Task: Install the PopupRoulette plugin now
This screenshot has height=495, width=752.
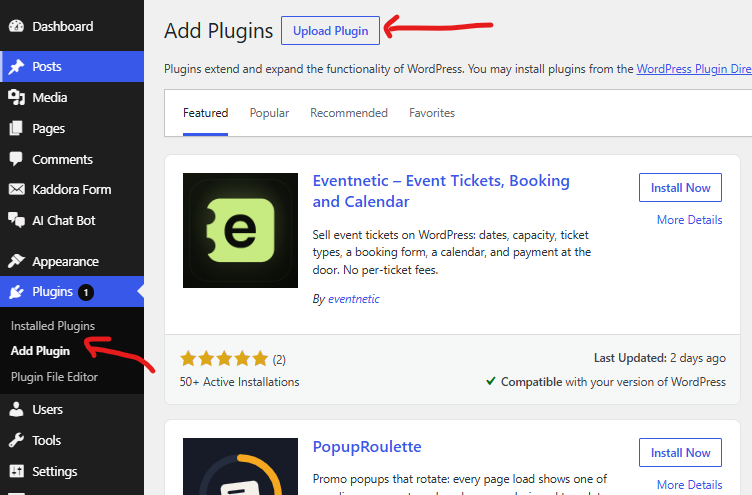Action: (680, 452)
